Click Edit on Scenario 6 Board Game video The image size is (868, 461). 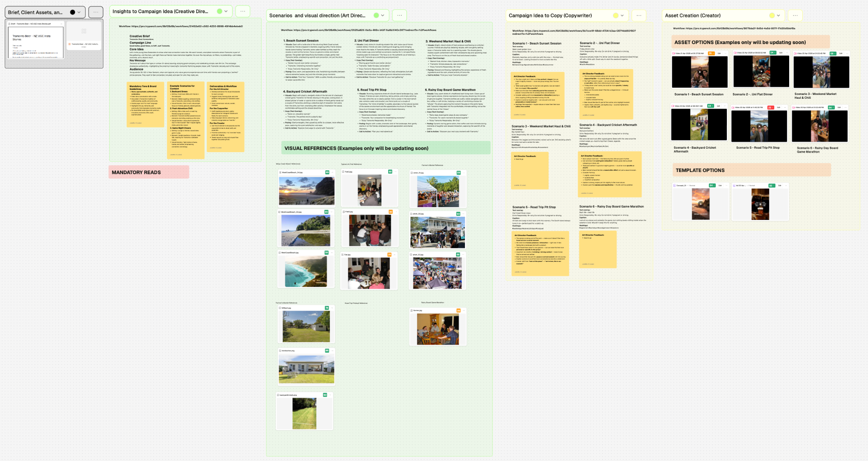click(x=839, y=108)
